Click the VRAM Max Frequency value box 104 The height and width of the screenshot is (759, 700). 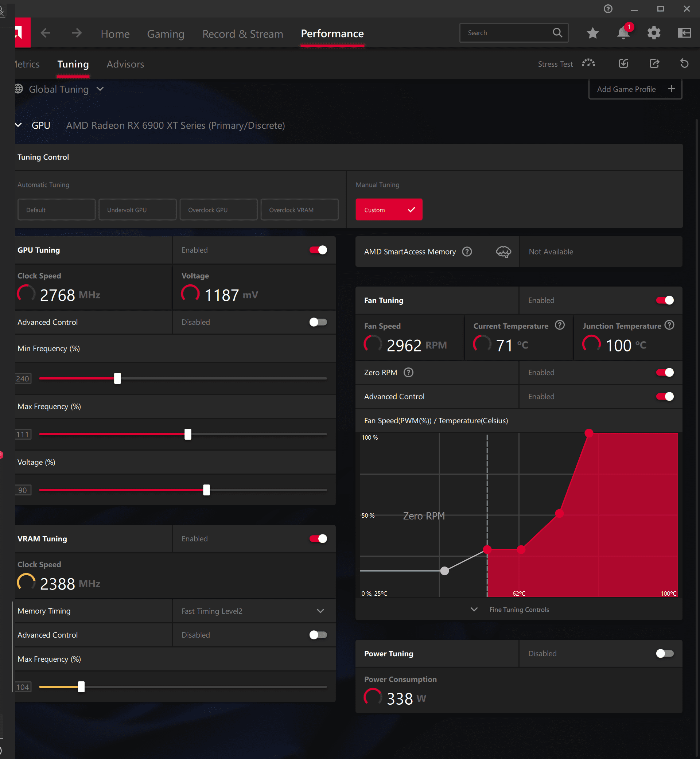tap(22, 687)
